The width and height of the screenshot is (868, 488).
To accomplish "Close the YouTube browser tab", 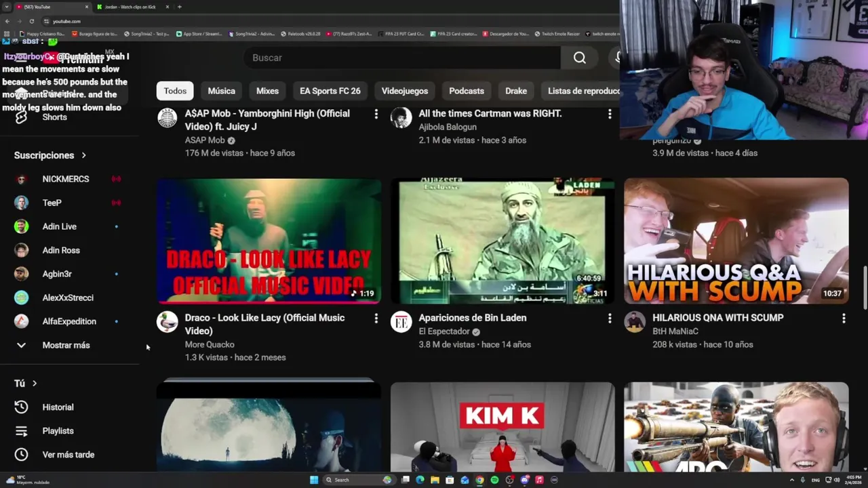I will (x=87, y=7).
